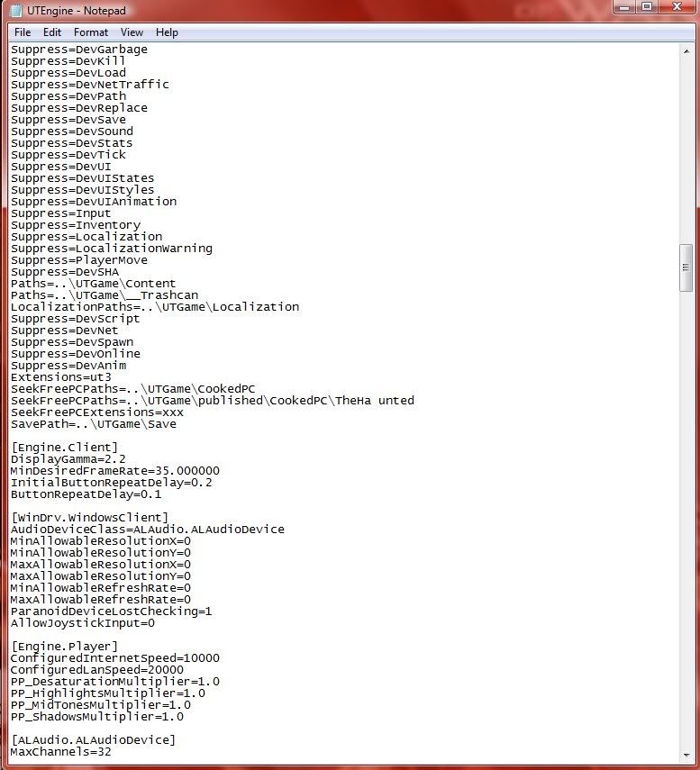Click the line 'PP_DesaturationMultiplier=1.0'
Screen dimensions: 700x770
tap(115, 682)
